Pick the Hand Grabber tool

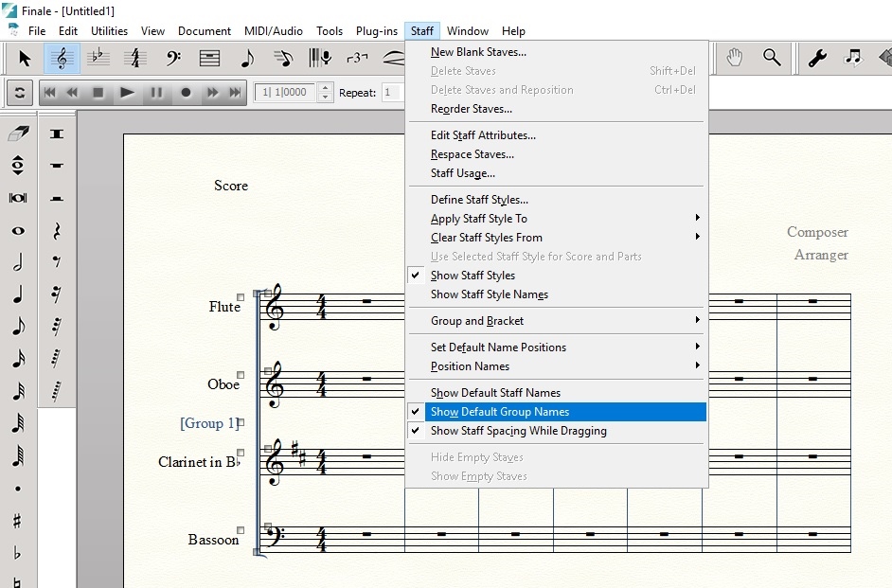735,59
